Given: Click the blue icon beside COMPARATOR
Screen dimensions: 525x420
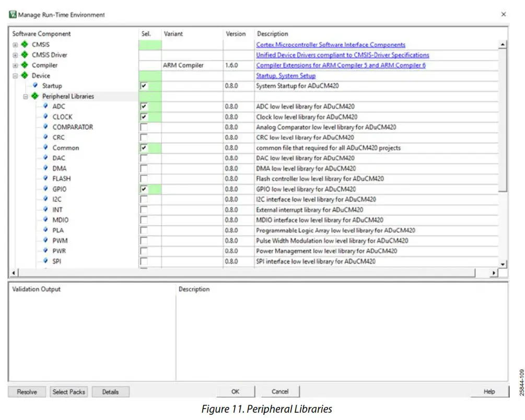Looking at the screenshot, I should tap(46, 127).
